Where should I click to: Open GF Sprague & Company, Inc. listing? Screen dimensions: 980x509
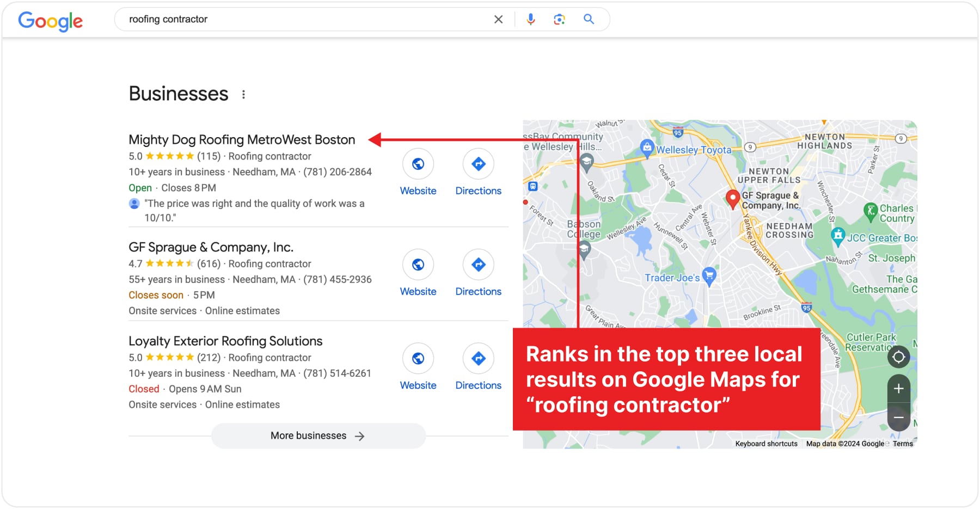211,247
